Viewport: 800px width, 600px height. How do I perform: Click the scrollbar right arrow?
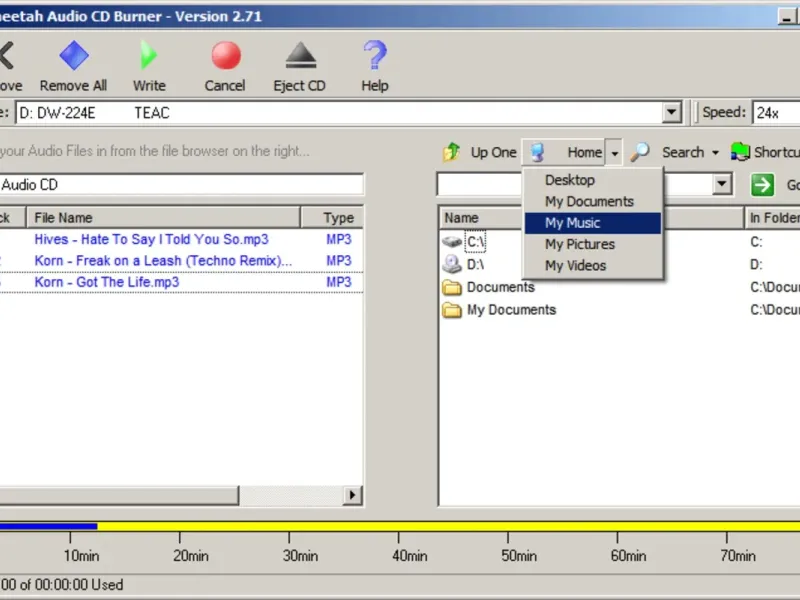tap(352, 495)
